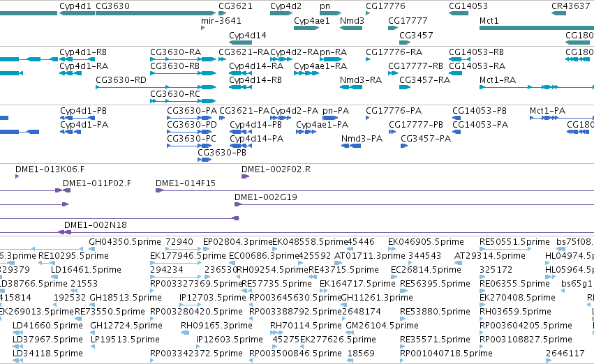Screen dimensions: 594x364
Task: Select transcript Mct1-RA
Action: 498,80
